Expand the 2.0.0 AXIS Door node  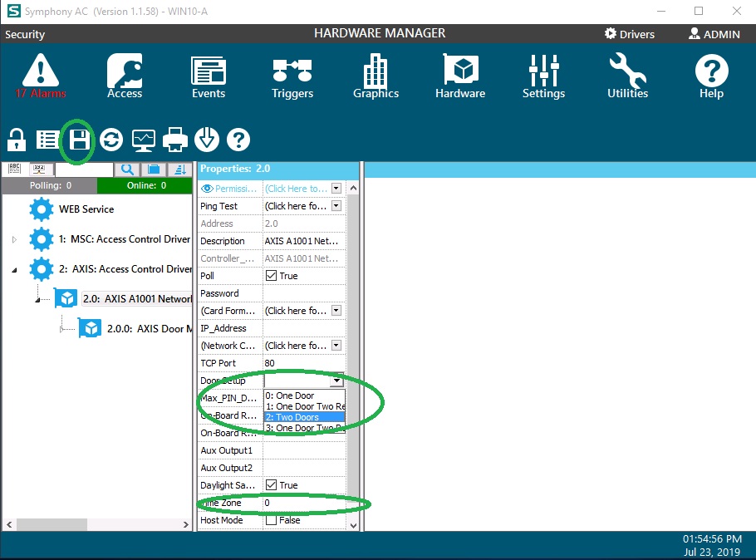pyautogui.click(x=61, y=330)
